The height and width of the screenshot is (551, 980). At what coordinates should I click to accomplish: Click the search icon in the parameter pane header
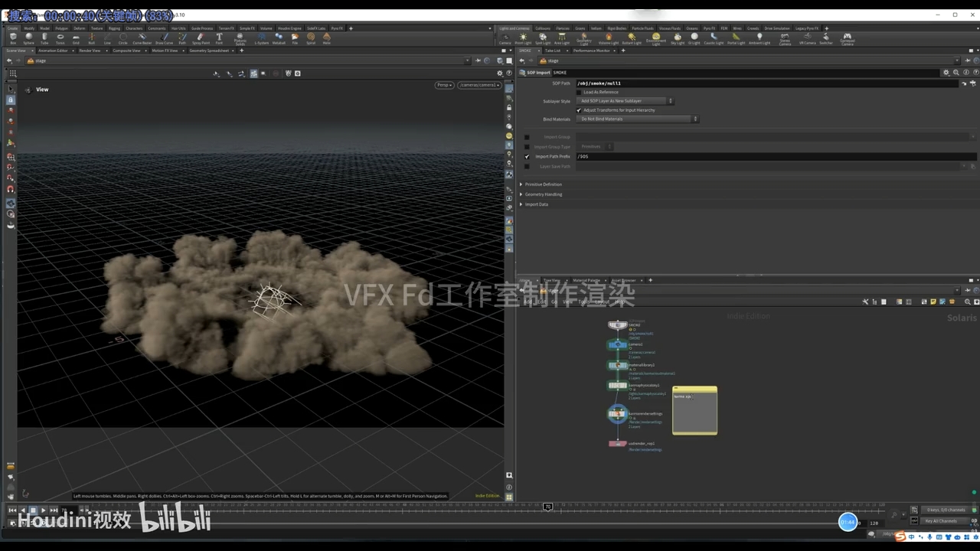[955, 73]
